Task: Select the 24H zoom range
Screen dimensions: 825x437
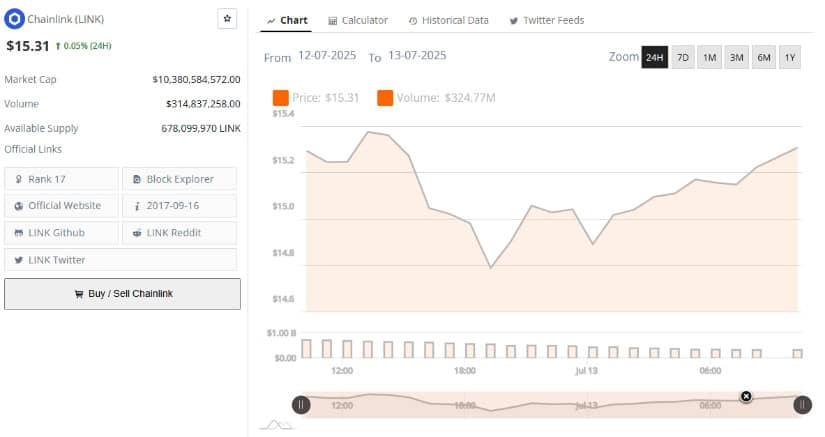Action: [x=655, y=57]
